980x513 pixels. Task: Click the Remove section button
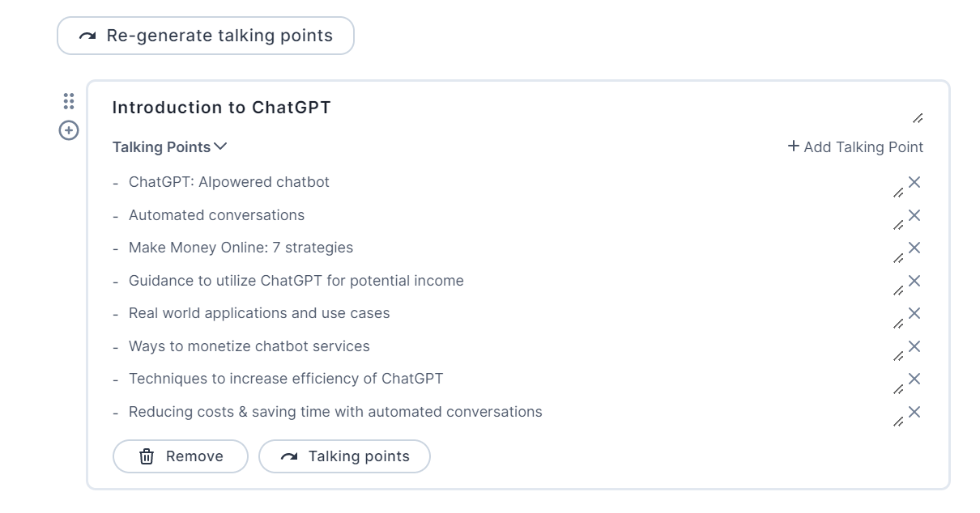pos(181,456)
